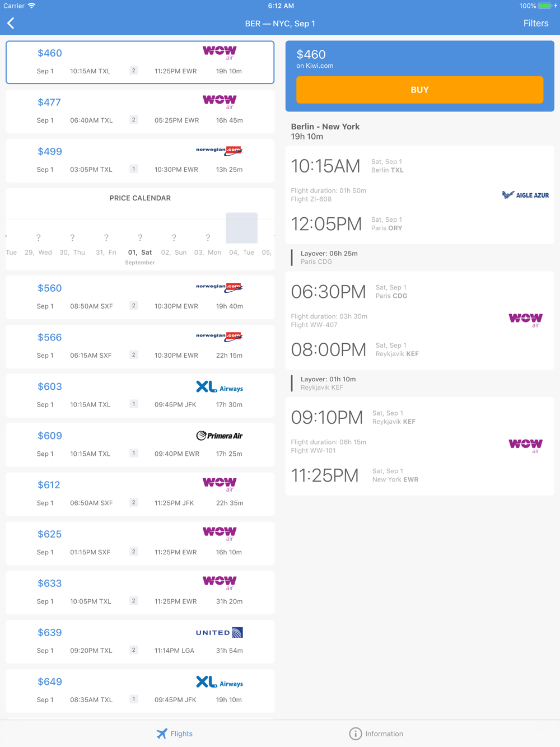Select the $560 Norwegian flight
The height and width of the screenshot is (747, 560).
(x=140, y=297)
